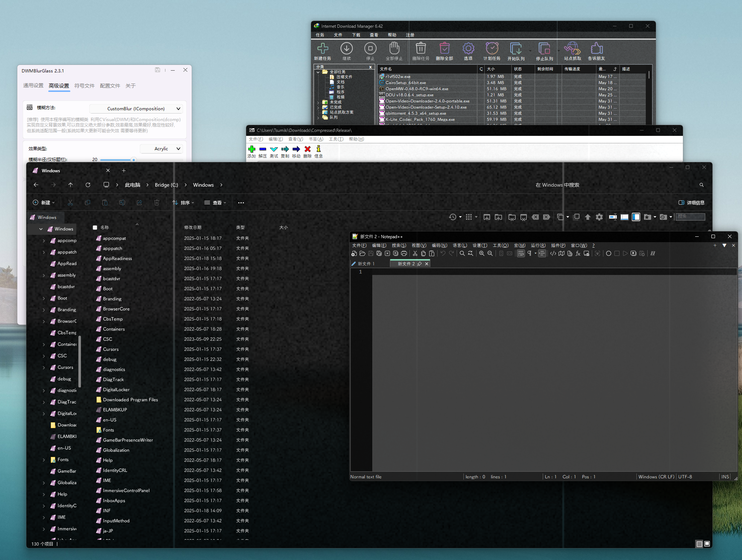
Task: Click the Zoom in icon in Notepad++
Action: (482, 253)
